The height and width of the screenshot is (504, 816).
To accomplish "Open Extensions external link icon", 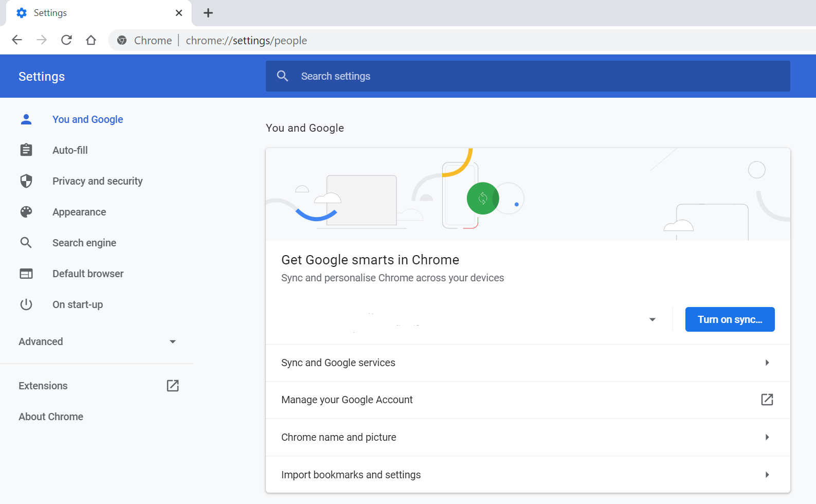I will [x=173, y=386].
